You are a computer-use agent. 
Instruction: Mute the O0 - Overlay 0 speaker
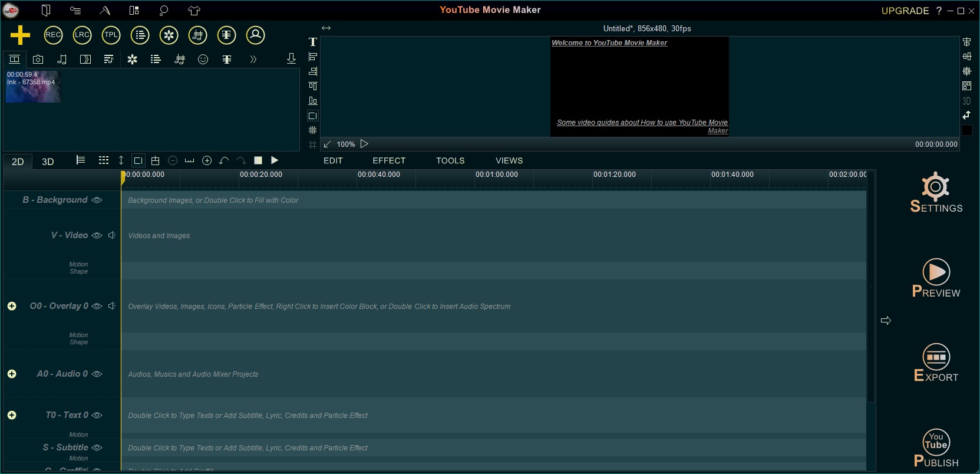click(x=112, y=306)
